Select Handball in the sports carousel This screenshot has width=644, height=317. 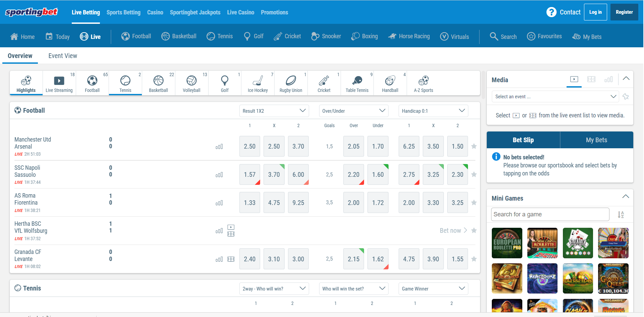pyautogui.click(x=390, y=83)
